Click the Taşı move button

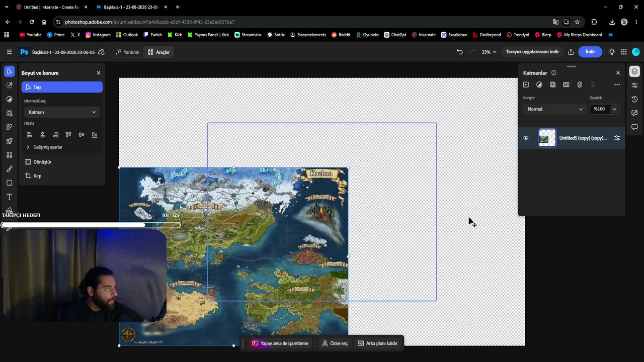tap(62, 87)
